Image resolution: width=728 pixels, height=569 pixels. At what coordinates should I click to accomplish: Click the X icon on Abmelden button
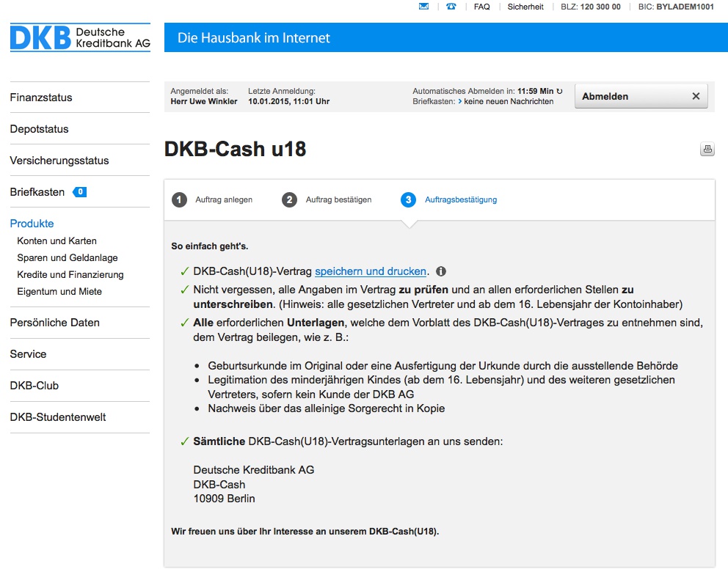pos(696,96)
